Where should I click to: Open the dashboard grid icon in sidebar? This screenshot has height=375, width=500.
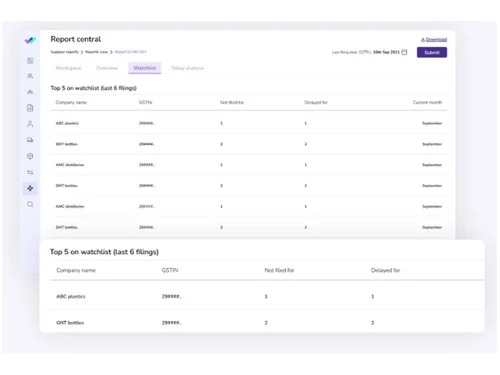point(30,60)
